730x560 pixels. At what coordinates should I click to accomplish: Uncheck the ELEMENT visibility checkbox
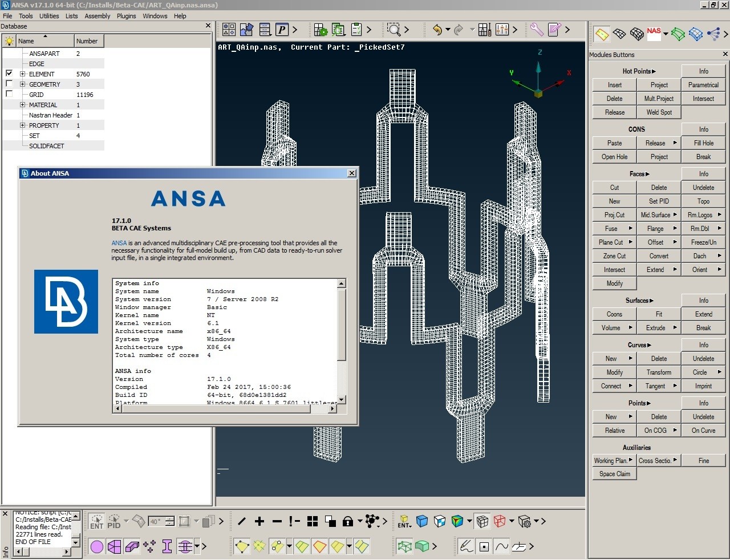point(9,74)
